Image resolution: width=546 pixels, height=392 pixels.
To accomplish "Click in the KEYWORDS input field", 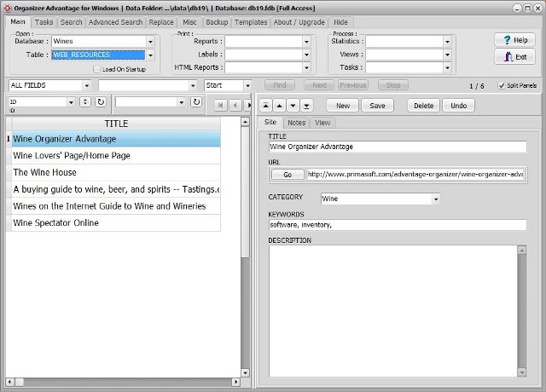I will click(398, 225).
